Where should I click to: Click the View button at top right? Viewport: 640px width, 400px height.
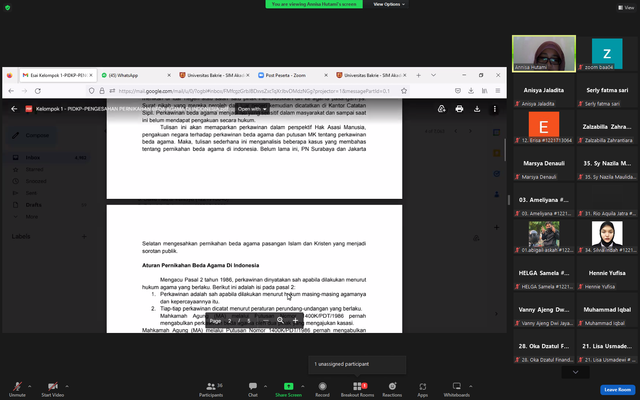tap(626, 7)
